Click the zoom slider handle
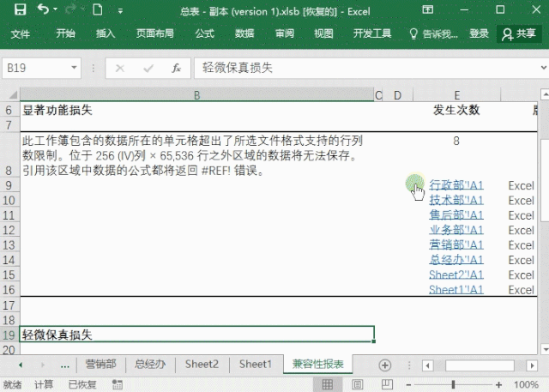The height and width of the screenshot is (392, 549). (x=453, y=384)
